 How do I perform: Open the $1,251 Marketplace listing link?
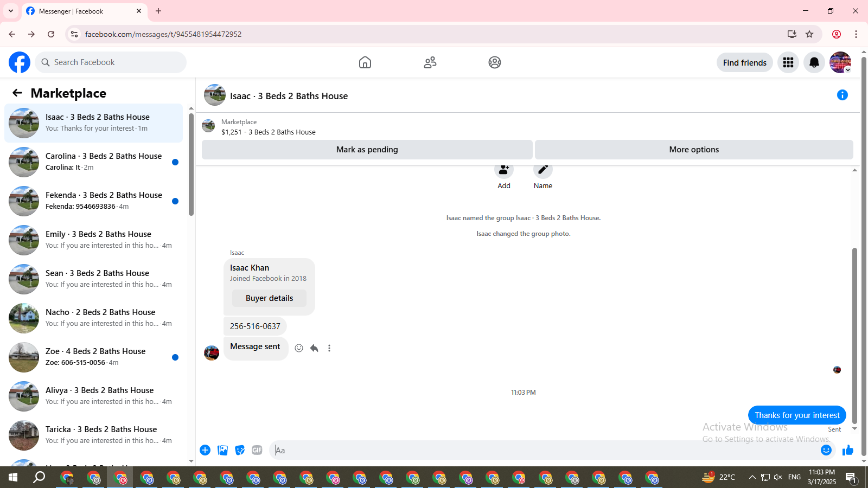268,132
